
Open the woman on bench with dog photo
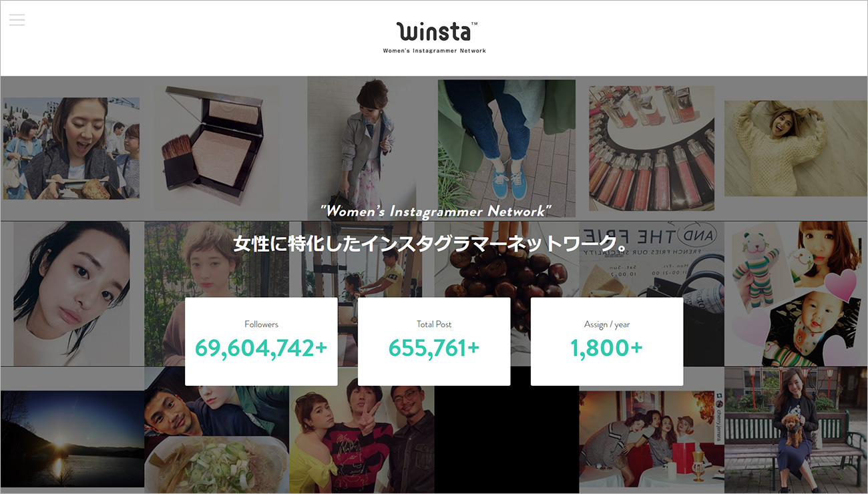[796, 431]
